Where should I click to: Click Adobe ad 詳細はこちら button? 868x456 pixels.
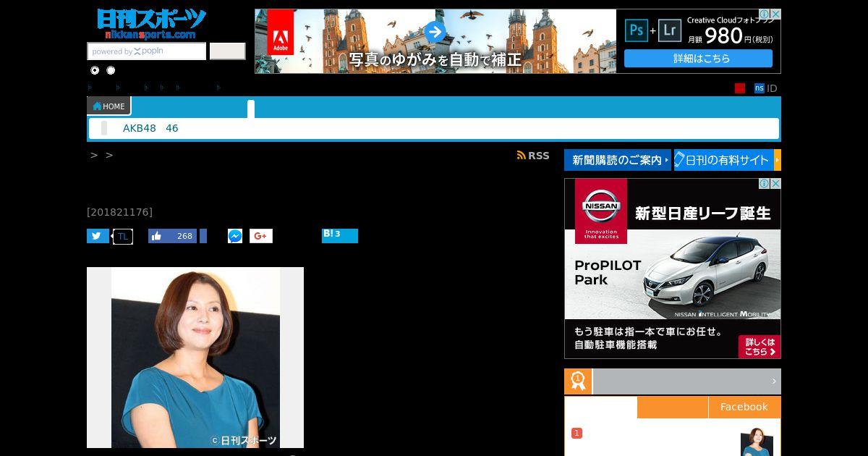(698, 58)
